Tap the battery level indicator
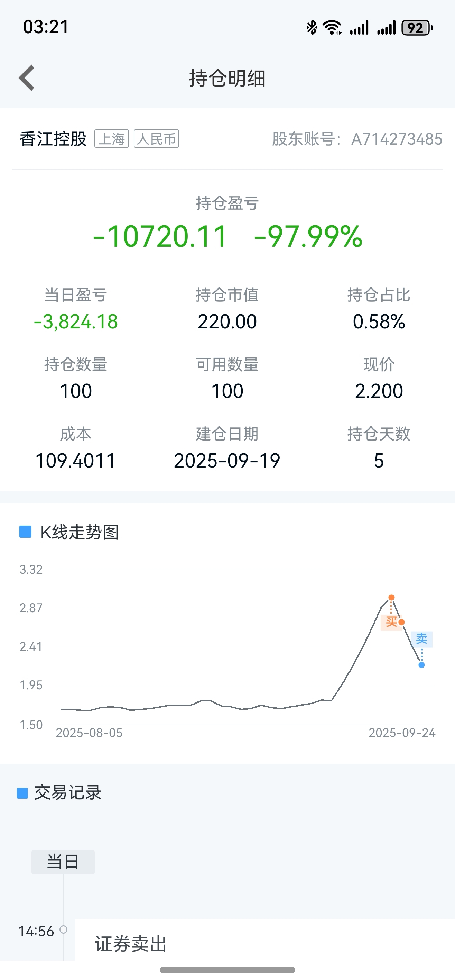Screen dimensions: 455x980 (417, 28)
